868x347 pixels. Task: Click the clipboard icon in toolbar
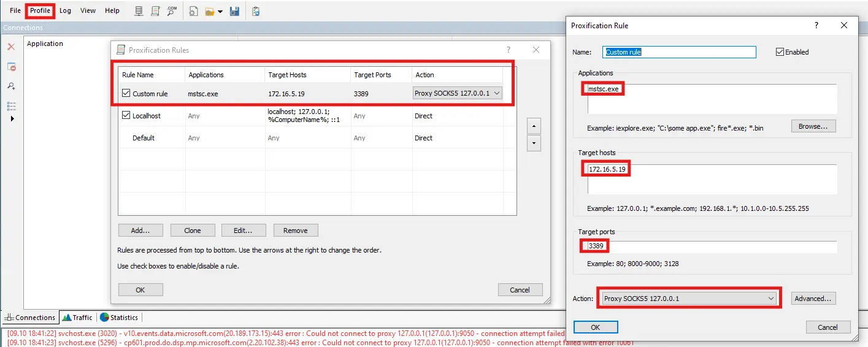256,11
